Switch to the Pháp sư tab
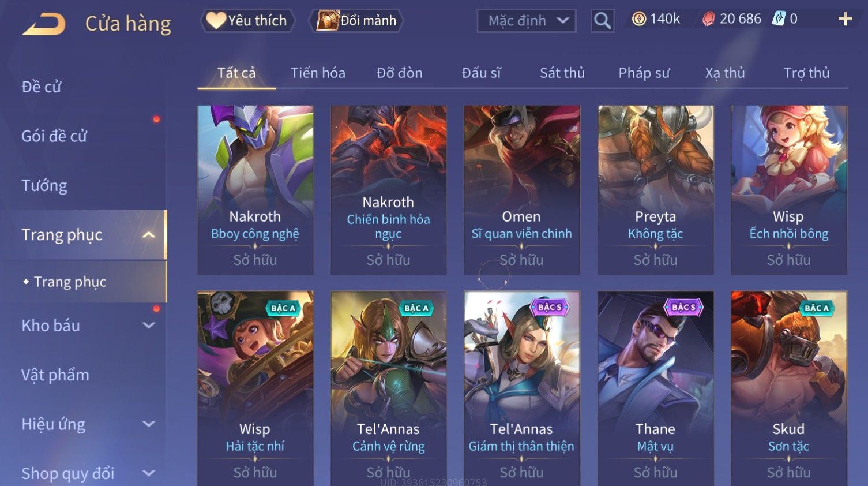Viewport: 868px width, 486px height. [644, 73]
